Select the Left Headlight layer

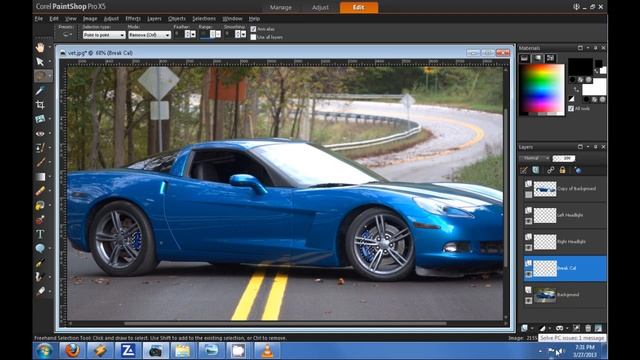pyautogui.click(x=565, y=215)
